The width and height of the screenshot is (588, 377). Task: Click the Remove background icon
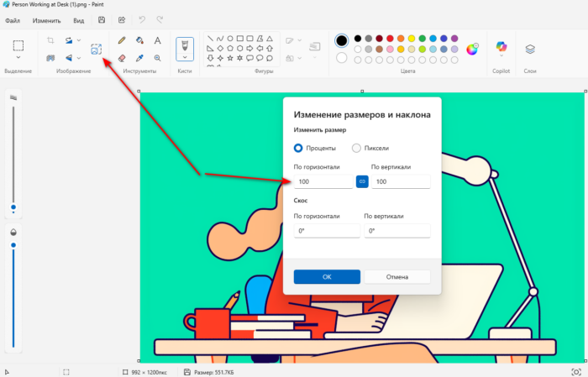tap(50, 58)
